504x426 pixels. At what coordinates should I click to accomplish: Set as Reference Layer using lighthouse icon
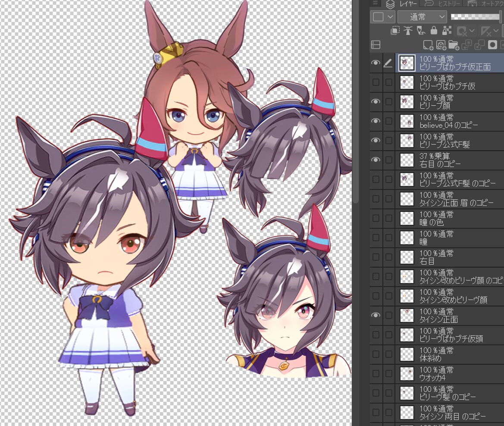coord(408,31)
